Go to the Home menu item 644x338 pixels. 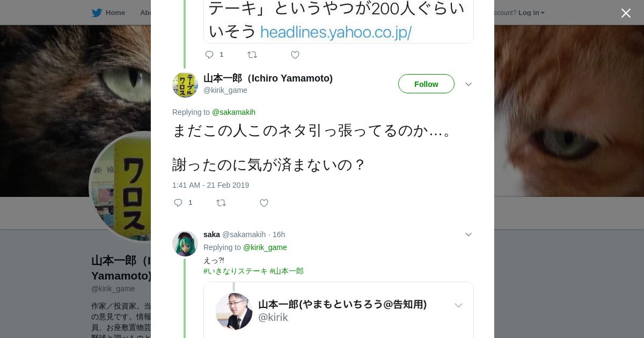(x=115, y=13)
